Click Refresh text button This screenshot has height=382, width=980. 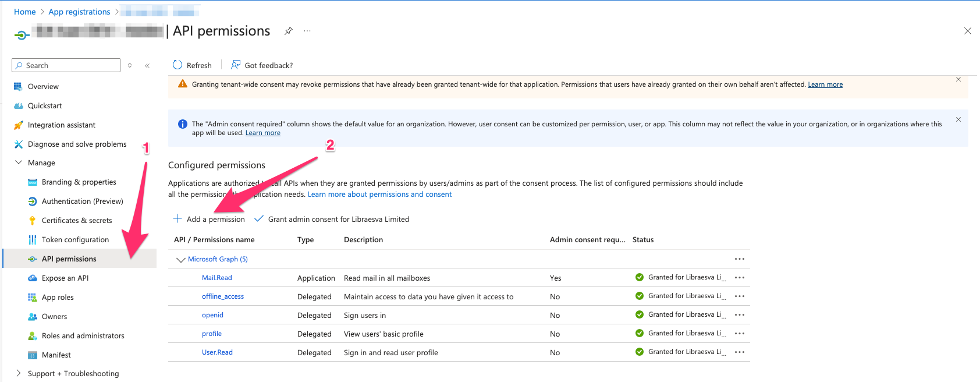pos(199,65)
